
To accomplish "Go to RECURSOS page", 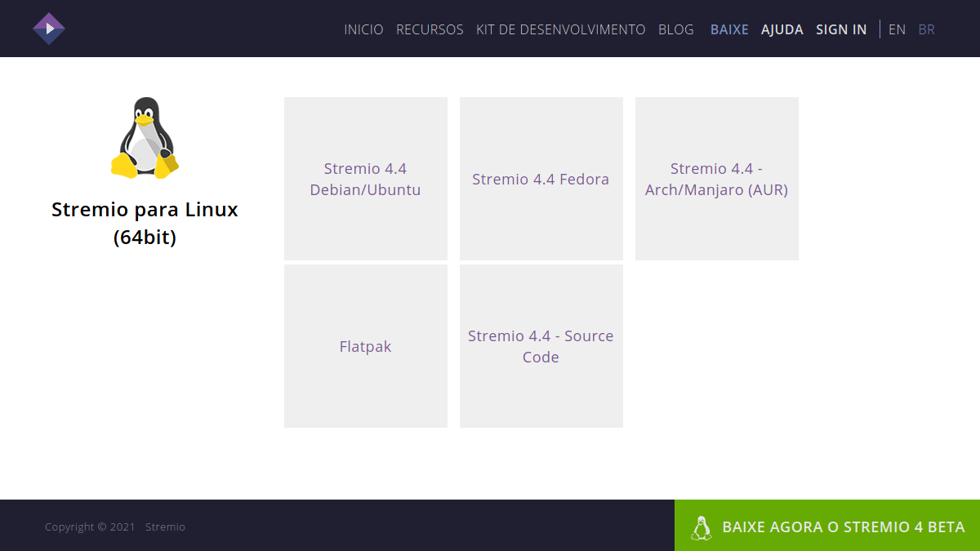I will point(430,29).
